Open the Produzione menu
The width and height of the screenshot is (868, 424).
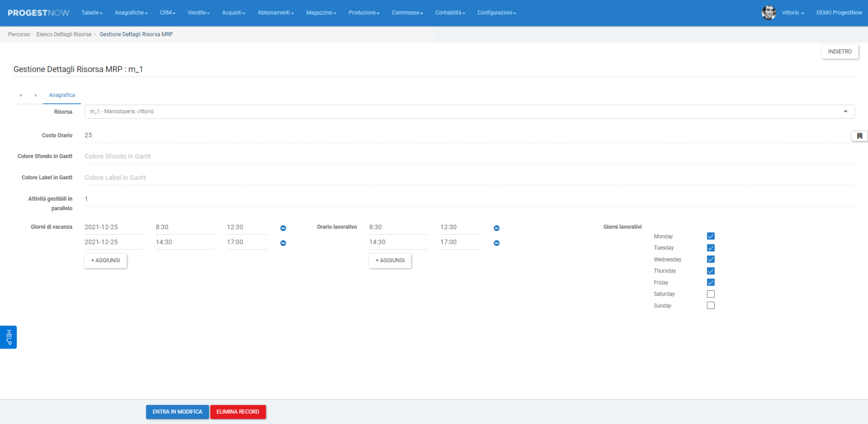[364, 13]
